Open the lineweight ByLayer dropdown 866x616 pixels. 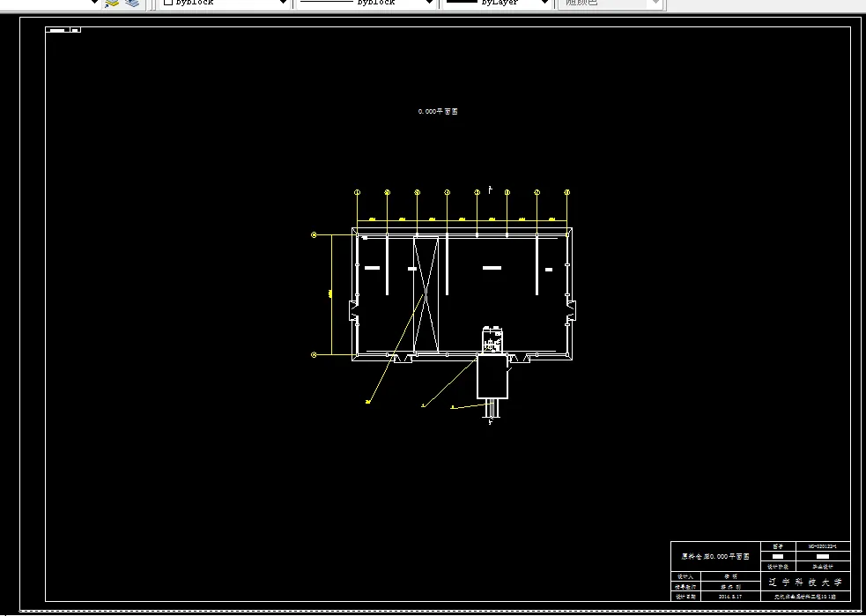point(498,4)
